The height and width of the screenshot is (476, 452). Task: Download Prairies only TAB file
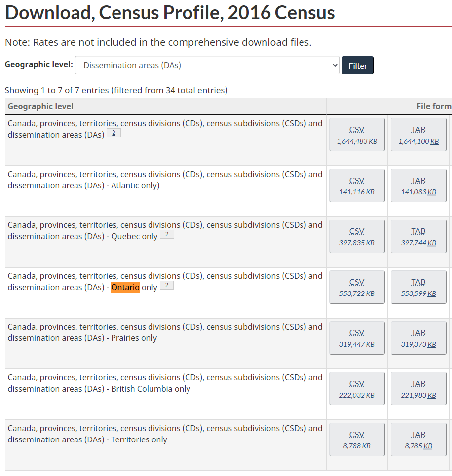pos(418,338)
